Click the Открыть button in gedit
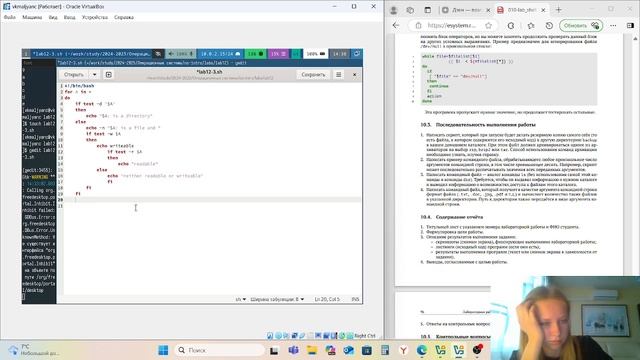This screenshot has width=640, height=360. coord(74,75)
